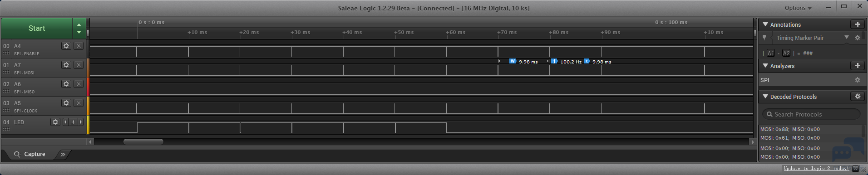Collapse the Analyzers panel

point(765,66)
